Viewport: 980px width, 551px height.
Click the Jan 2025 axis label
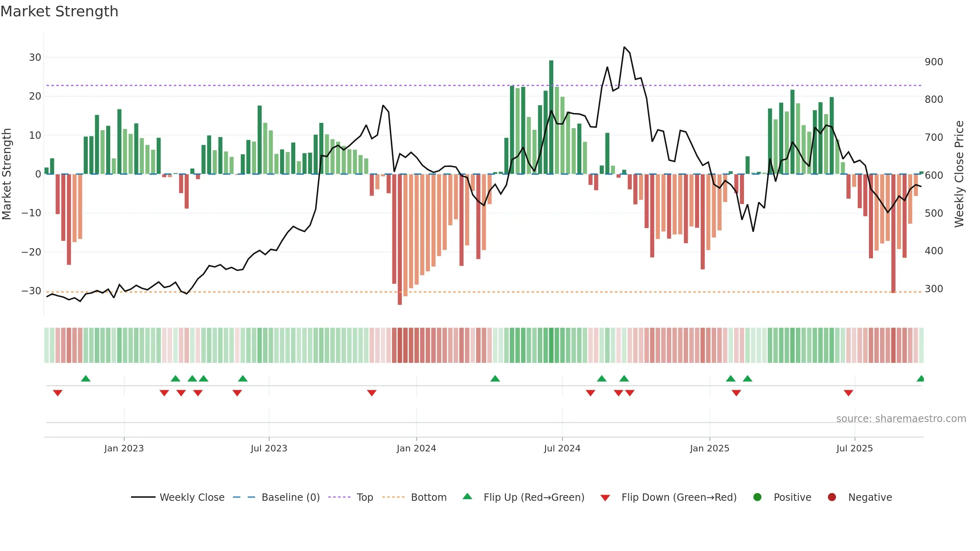tap(709, 448)
